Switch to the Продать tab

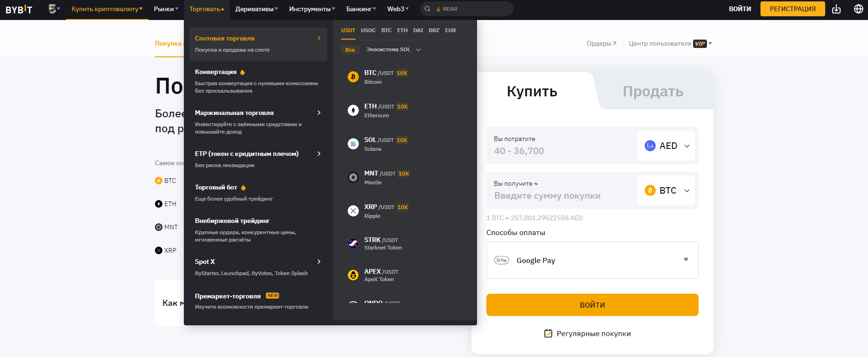[x=653, y=92]
